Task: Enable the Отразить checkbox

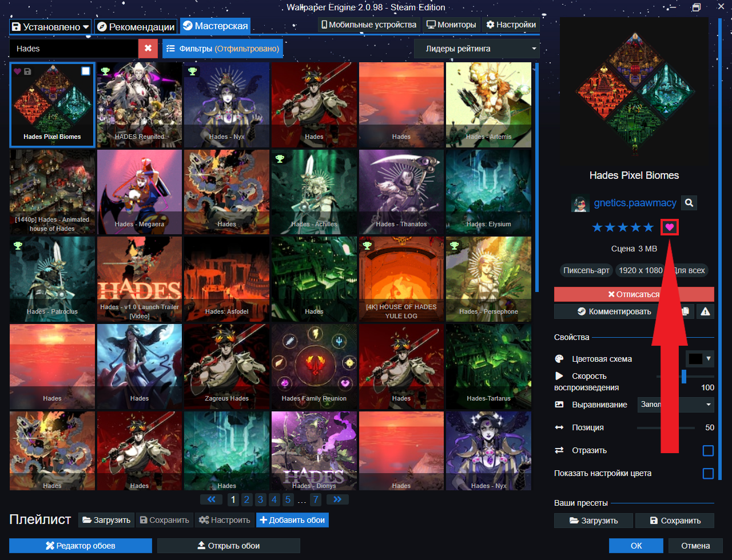Action: point(708,450)
